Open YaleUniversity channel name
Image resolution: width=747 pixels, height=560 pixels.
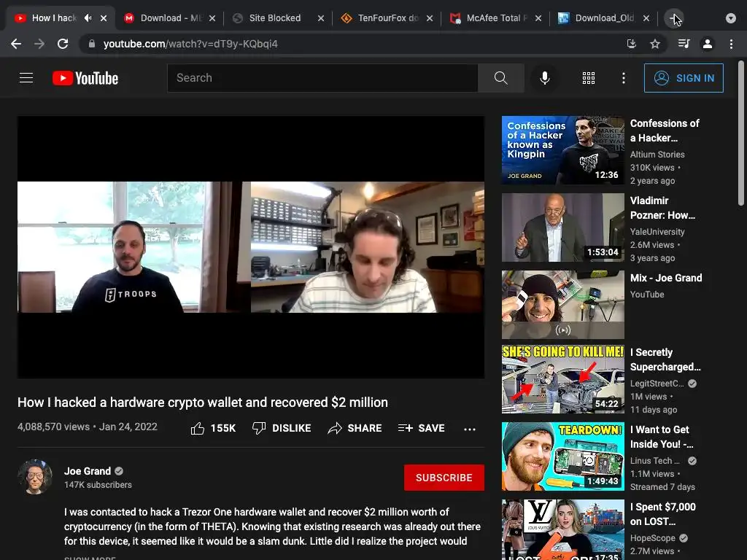pyautogui.click(x=657, y=231)
